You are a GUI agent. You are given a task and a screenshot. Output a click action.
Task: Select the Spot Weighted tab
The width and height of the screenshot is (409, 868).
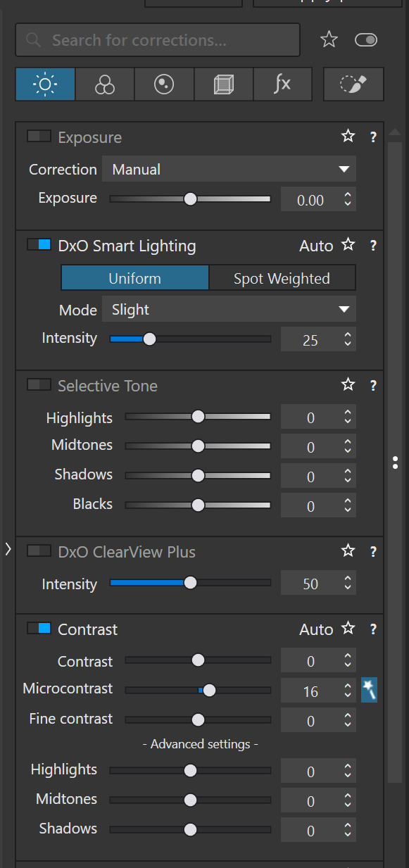(x=282, y=278)
